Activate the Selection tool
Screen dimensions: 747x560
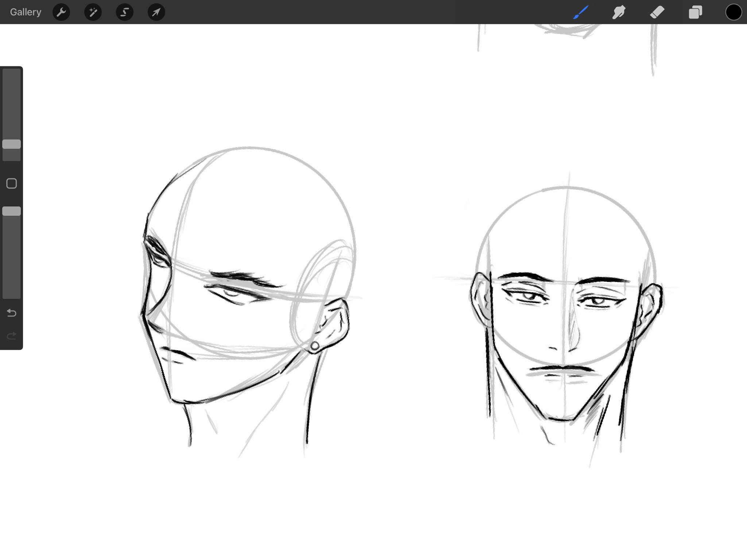(124, 12)
